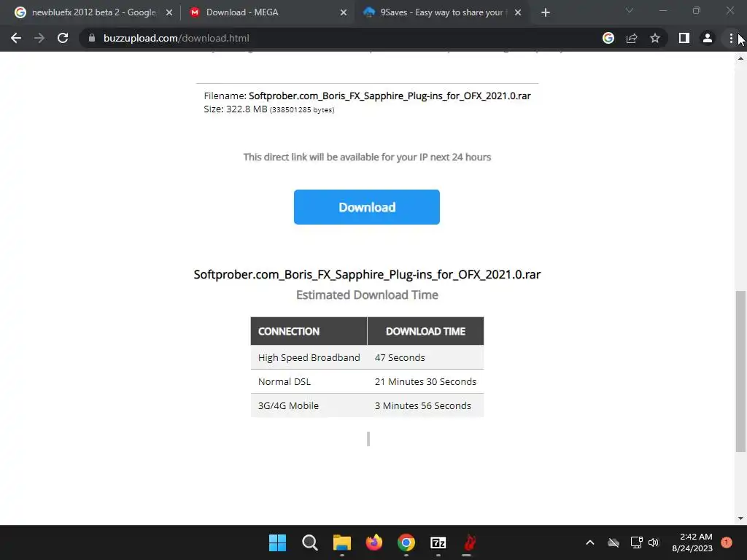This screenshot has width=747, height=560.
Task: Close the Download - MEGA tab
Action: click(343, 12)
